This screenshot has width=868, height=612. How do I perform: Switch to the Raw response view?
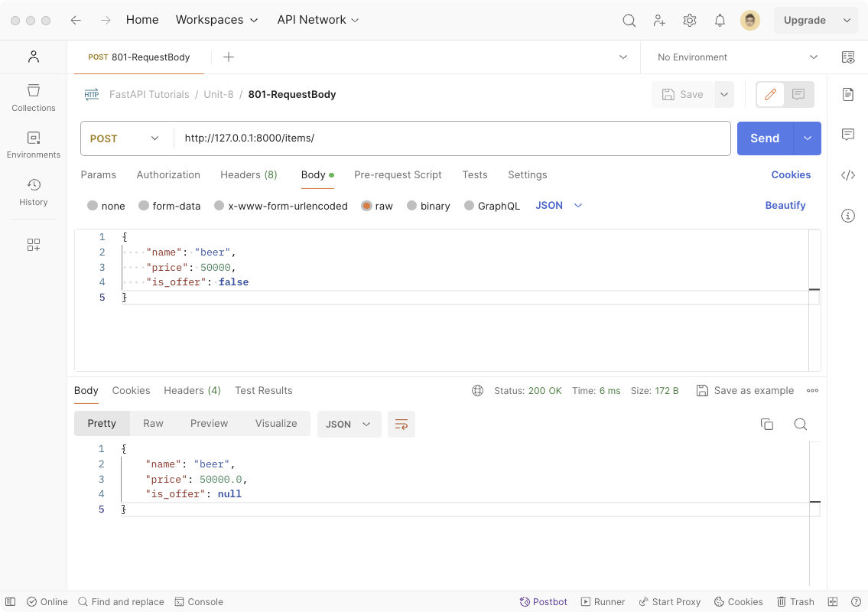tap(153, 423)
